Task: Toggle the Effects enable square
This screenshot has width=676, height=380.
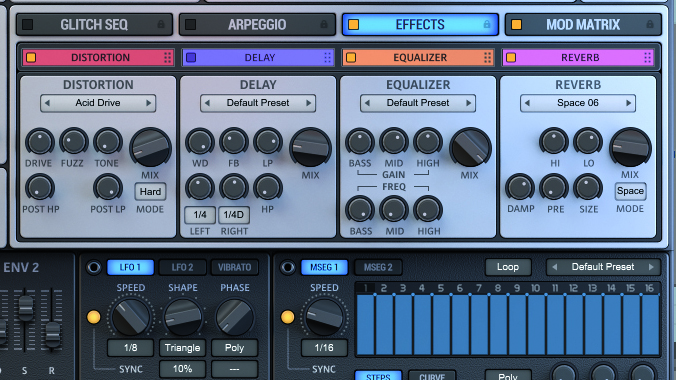Action: click(x=354, y=25)
